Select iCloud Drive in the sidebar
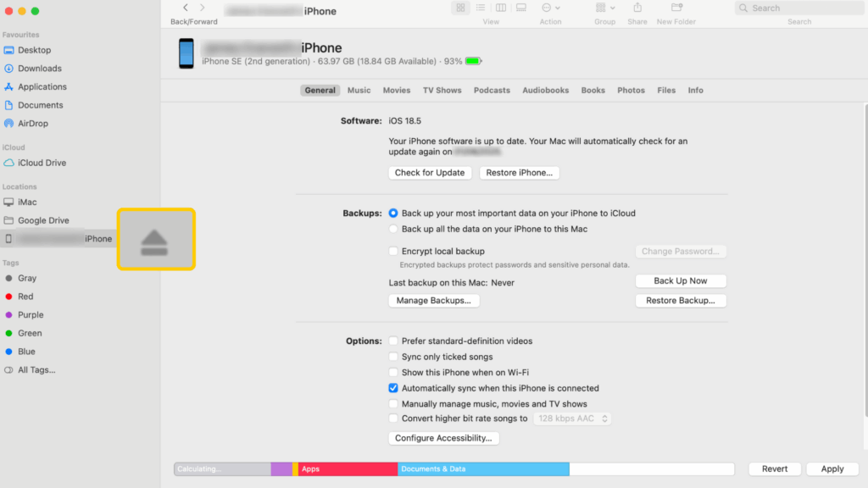 tap(43, 163)
